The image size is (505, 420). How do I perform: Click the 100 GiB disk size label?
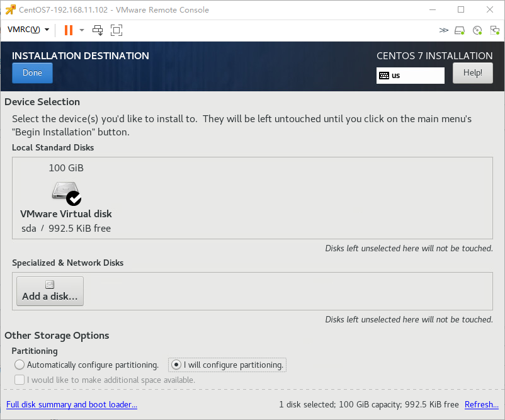(66, 167)
